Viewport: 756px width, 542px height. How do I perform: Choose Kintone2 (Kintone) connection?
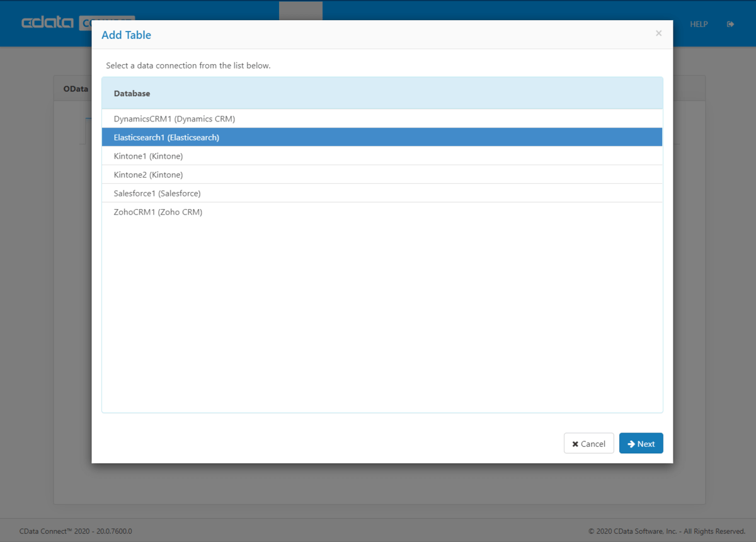click(382, 174)
